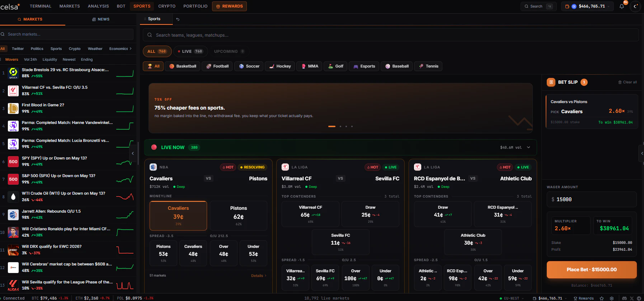
Task: Go to second promo banner slide dot
Action: (340, 126)
